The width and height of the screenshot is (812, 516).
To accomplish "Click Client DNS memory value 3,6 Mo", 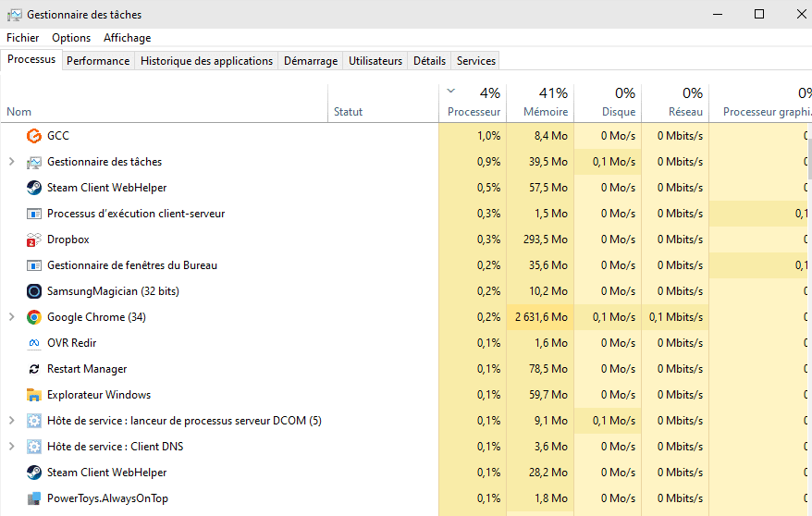I will point(551,446).
